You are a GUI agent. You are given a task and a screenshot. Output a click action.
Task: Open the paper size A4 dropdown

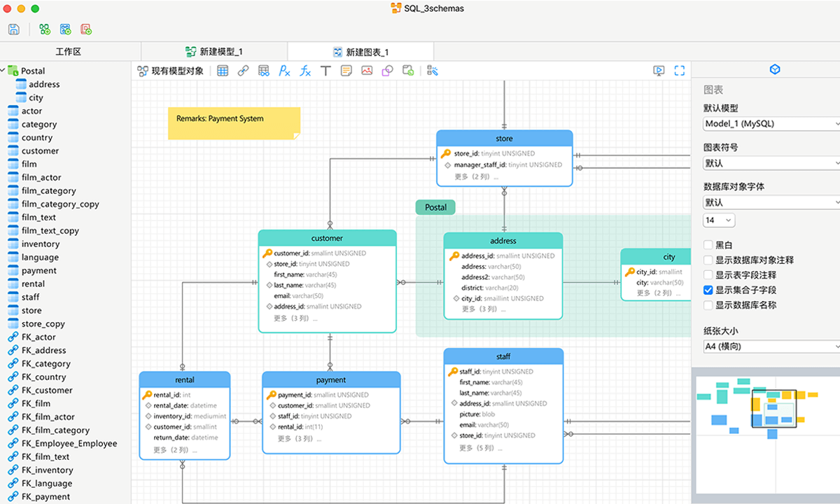[x=771, y=346]
